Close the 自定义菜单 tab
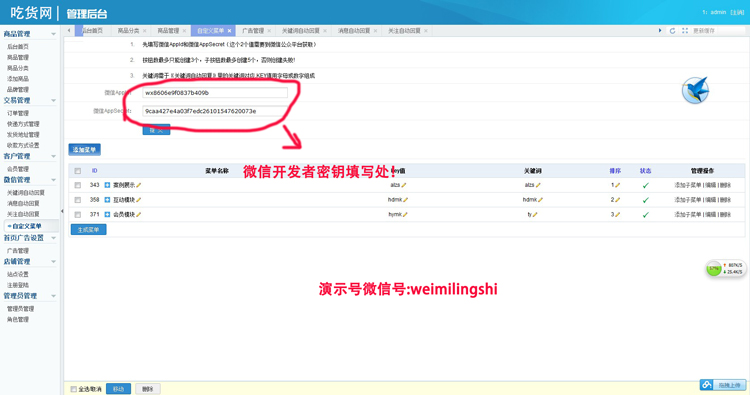Image resolution: width=750 pixels, height=395 pixels. (x=230, y=31)
